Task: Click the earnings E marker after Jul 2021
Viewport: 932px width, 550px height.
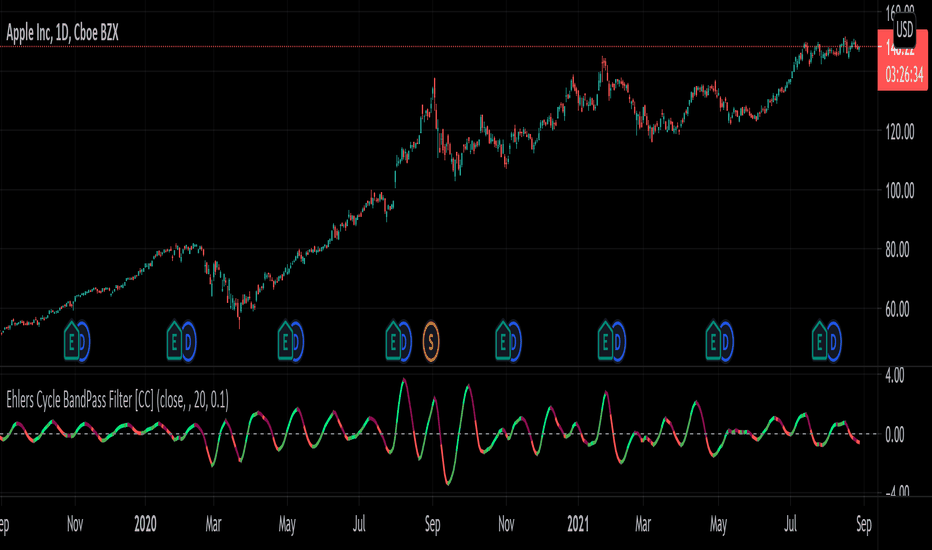Action: pyautogui.click(x=820, y=341)
